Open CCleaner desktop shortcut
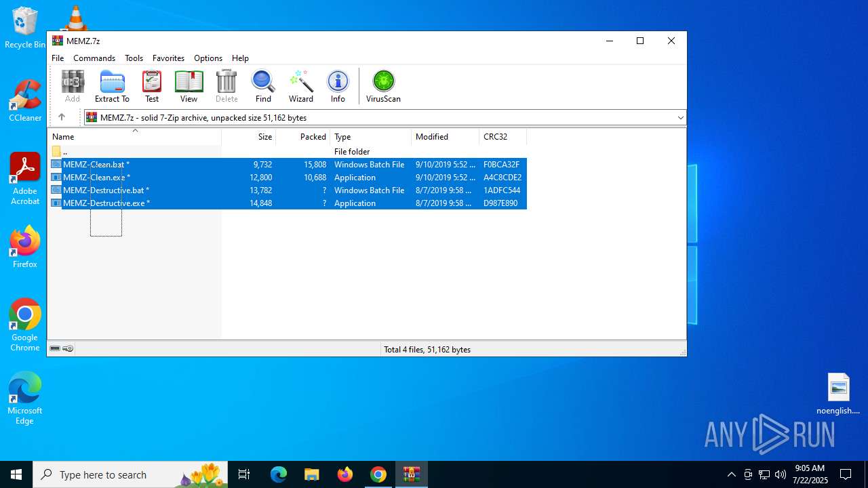 tap(25, 101)
